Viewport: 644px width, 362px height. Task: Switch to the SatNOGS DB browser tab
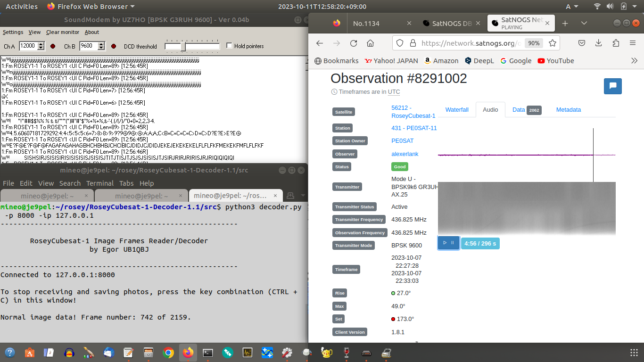pos(452,23)
